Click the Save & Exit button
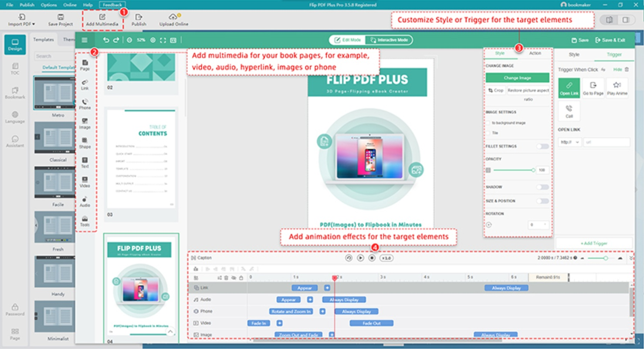This screenshot has width=644, height=349. click(x=610, y=40)
